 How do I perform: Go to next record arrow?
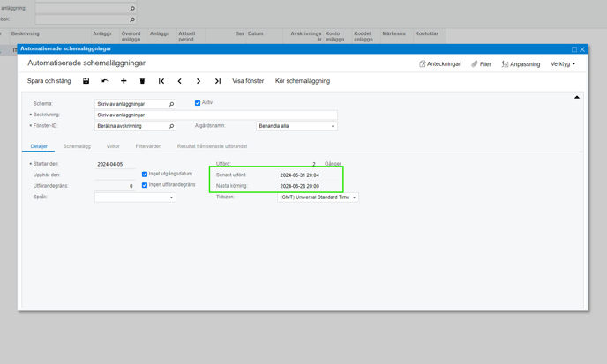(199, 81)
